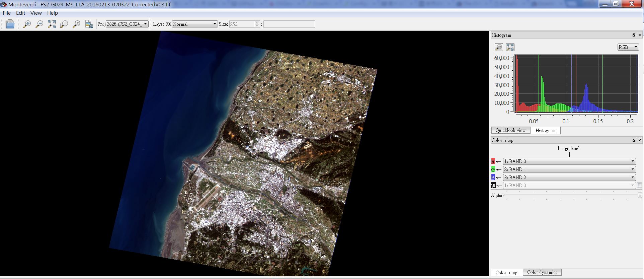Click the Alpha slider handle

[x=640, y=195]
